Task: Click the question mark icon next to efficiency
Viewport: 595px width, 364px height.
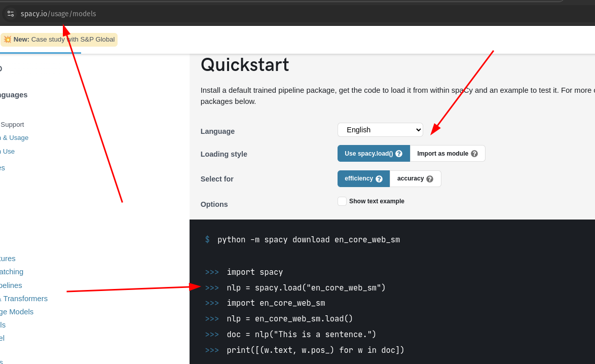Action: [x=379, y=179]
